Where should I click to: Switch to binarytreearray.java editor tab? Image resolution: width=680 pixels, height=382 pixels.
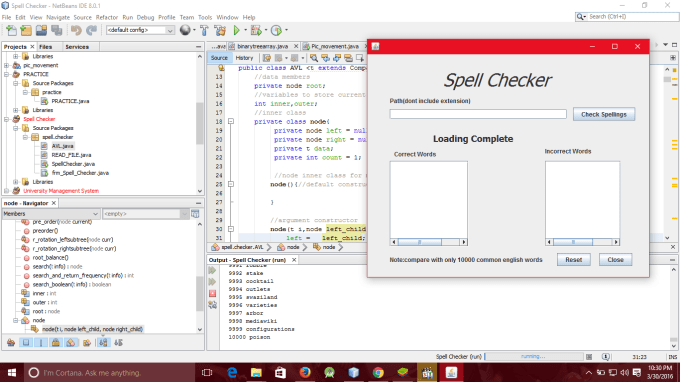point(262,46)
